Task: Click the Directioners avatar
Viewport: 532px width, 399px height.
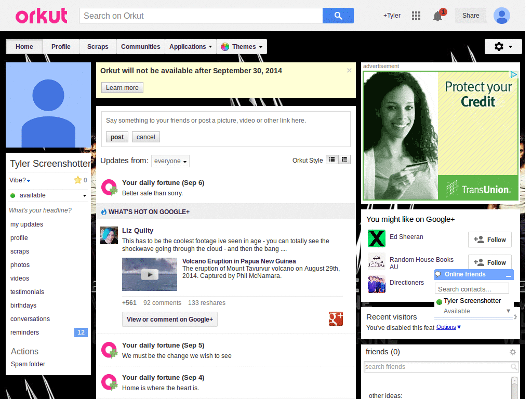Action: [x=377, y=284]
